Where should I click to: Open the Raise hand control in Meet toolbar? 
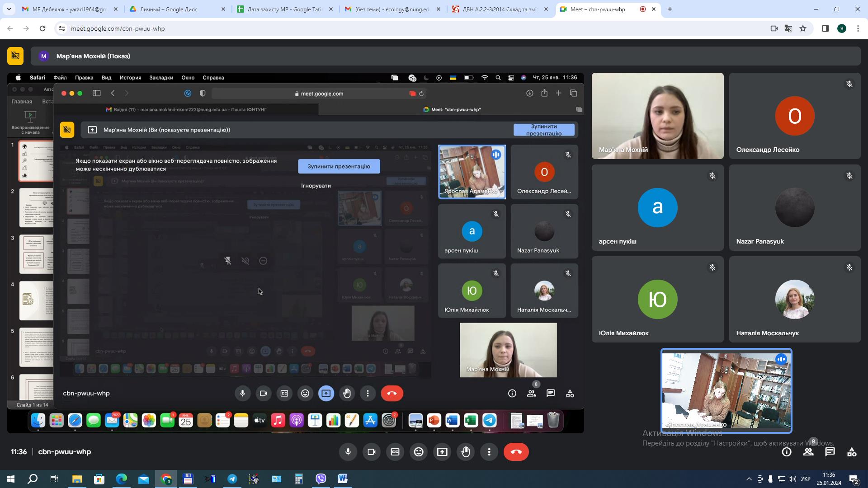[466, 452]
